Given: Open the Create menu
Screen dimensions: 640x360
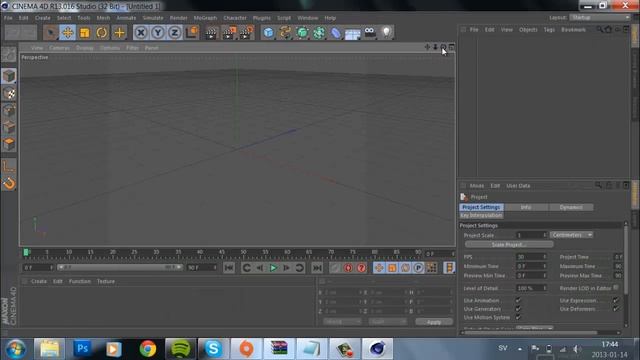Looking at the screenshot, I should click(42, 18).
